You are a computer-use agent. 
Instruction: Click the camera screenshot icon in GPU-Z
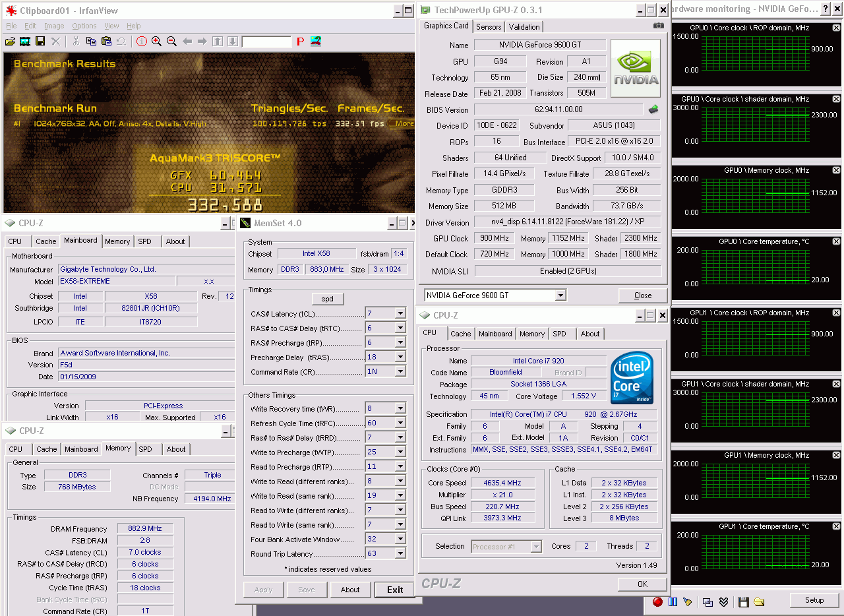click(659, 26)
